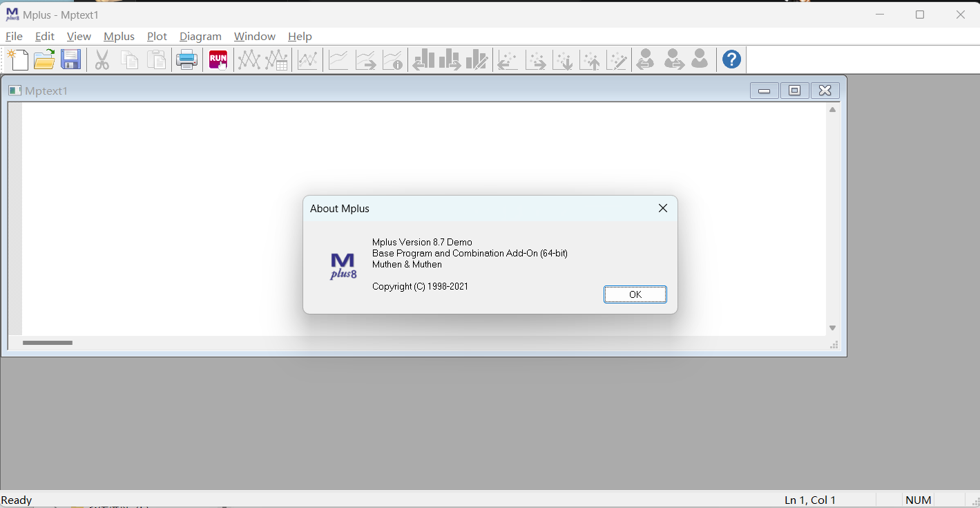980x508 pixels.
Task: Open the Diagram menu
Action: point(200,37)
